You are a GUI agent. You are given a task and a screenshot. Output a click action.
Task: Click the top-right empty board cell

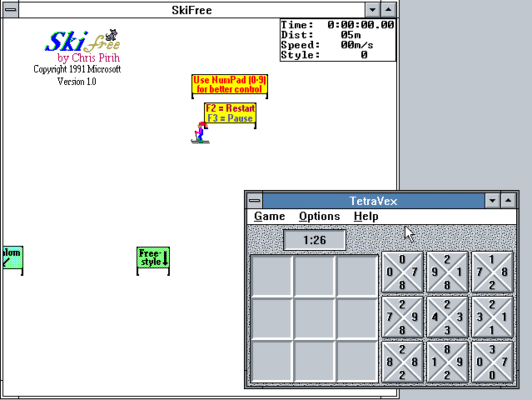357,276
